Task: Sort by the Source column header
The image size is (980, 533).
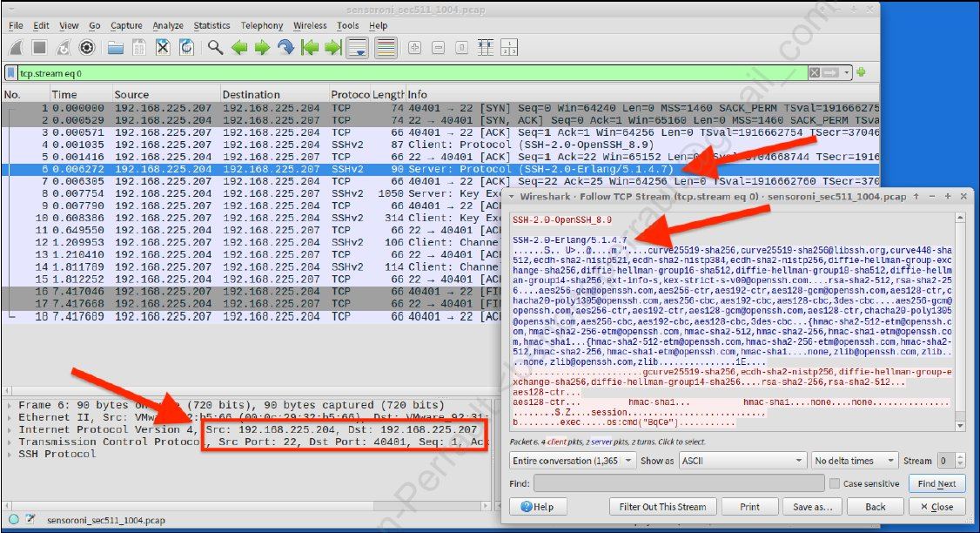Action: click(165, 94)
